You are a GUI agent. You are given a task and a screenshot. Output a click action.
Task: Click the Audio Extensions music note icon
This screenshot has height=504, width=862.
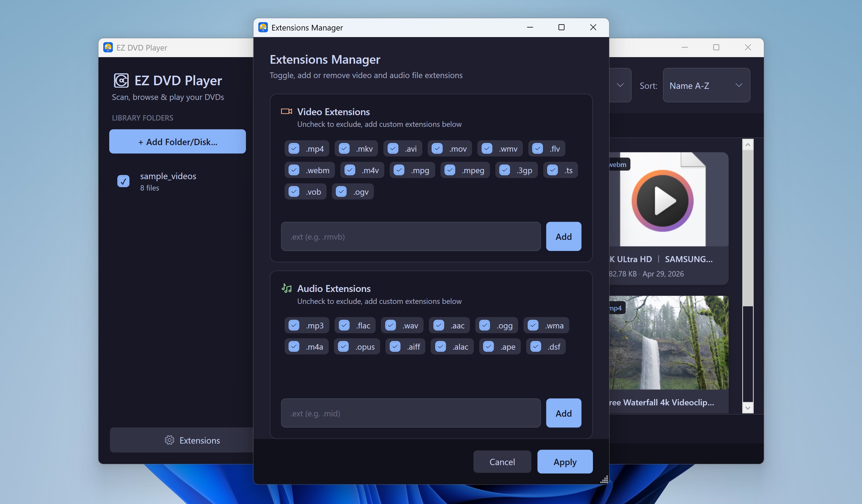coord(286,288)
